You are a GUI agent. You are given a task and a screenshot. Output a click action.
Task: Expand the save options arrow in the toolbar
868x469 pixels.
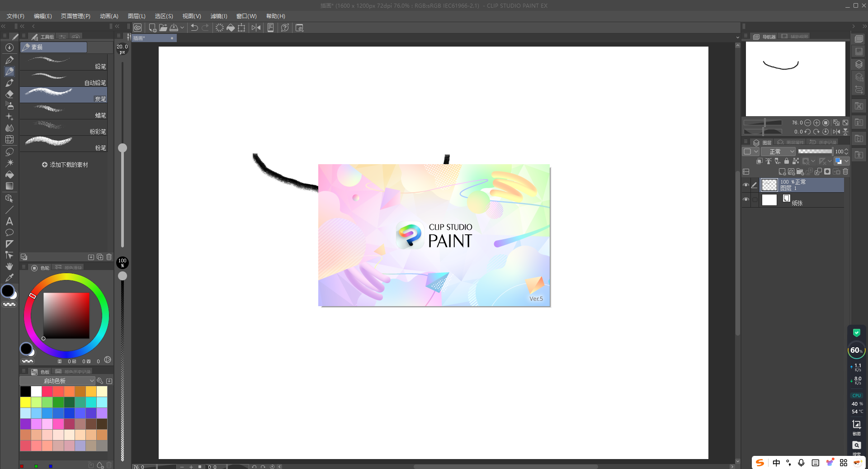coord(183,28)
